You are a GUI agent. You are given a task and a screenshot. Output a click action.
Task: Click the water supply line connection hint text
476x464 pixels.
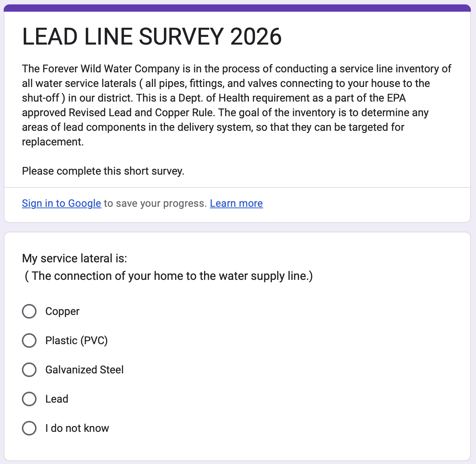[169, 276]
